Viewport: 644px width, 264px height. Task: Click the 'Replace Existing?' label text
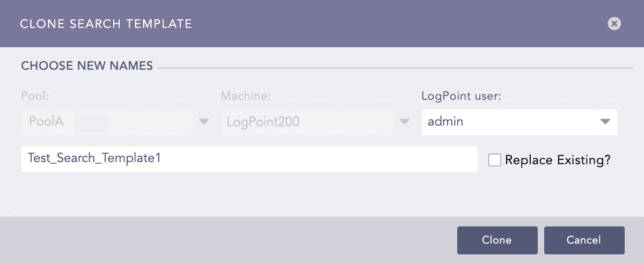pos(558,160)
